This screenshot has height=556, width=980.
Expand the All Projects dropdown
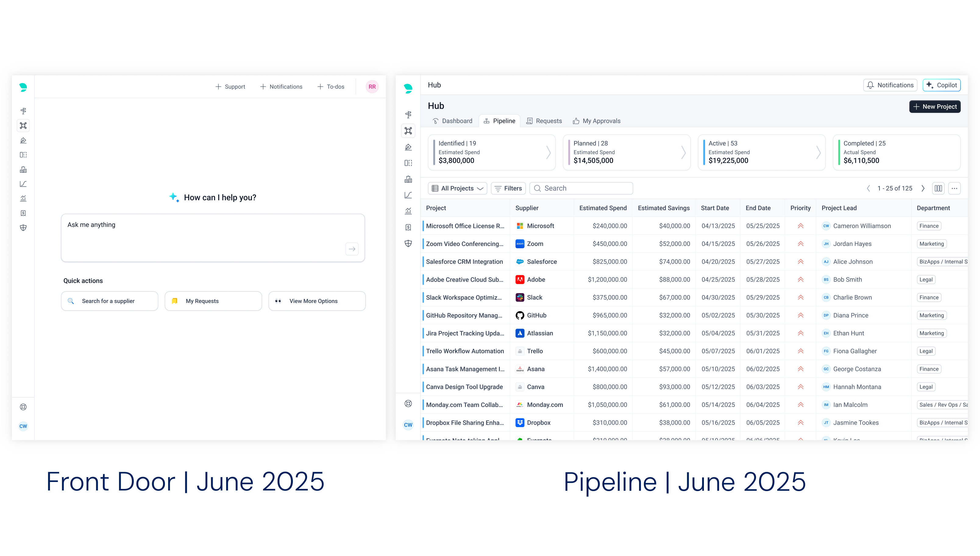(x=457, y=188)
